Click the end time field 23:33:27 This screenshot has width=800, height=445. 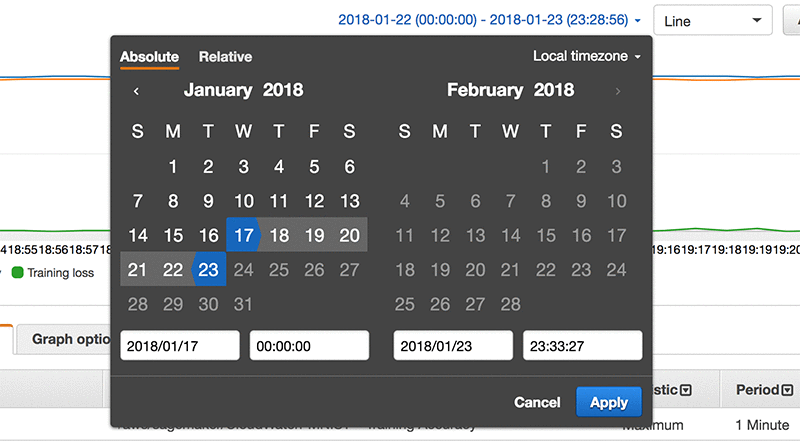tap(583, 345)
